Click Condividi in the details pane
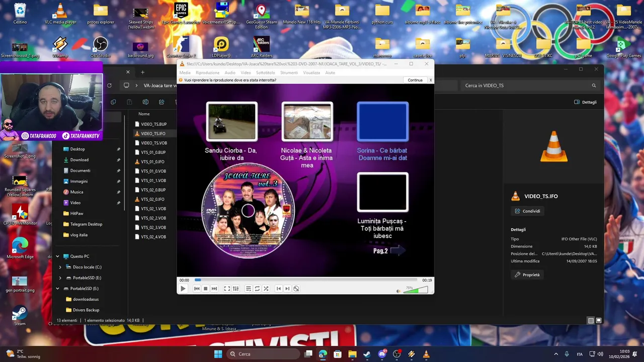This screenshot has height=362, width=644. tap(527, 211)
